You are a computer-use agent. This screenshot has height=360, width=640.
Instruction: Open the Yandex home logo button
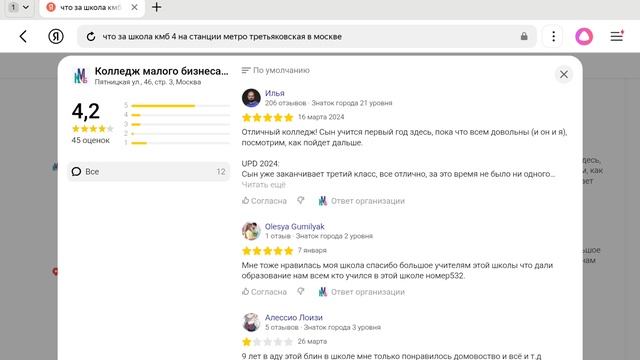[x=56, y=36]
